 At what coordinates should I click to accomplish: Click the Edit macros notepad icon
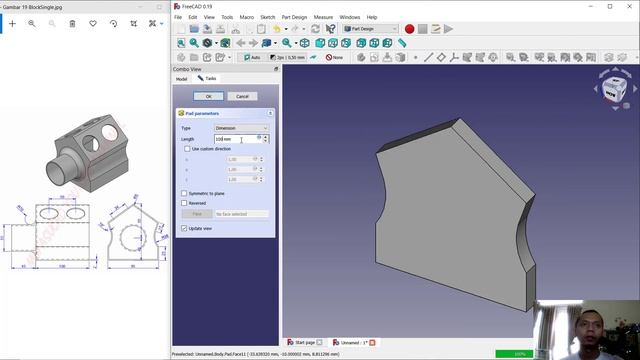coord(436,29)
